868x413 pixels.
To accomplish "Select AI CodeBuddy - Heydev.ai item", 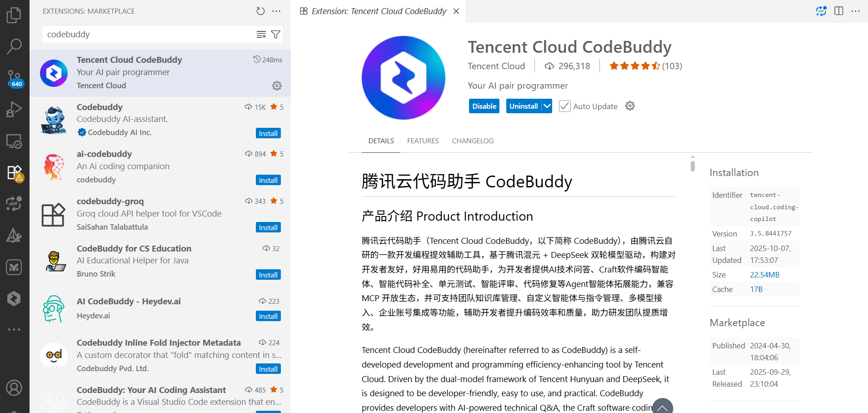I will (x=160, y=309).
